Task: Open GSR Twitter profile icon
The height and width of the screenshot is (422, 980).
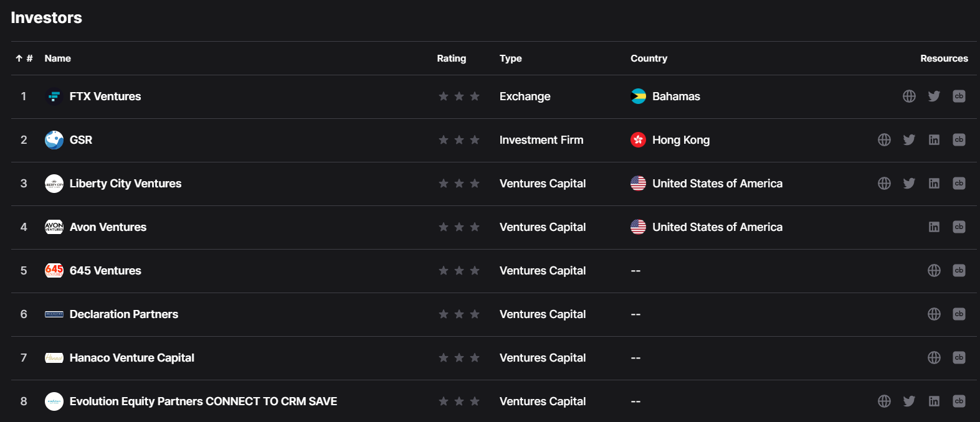Action: [909, 140]
